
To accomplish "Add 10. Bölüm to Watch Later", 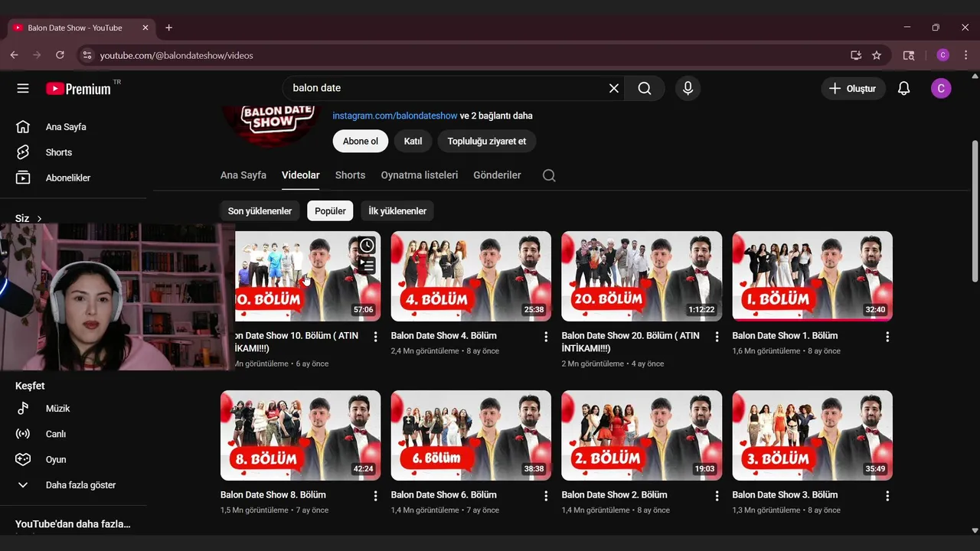I will (367, 246).
